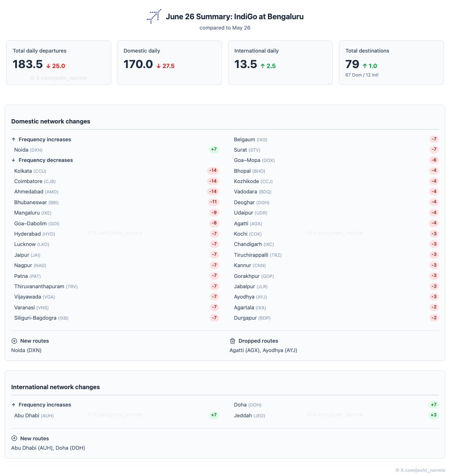Click 'Abu Dhabi (AUH), Doha (DOH)' new routes text
Image resolution: width=451 pixels, height=476 pixels.
click(x=48, y=448)
